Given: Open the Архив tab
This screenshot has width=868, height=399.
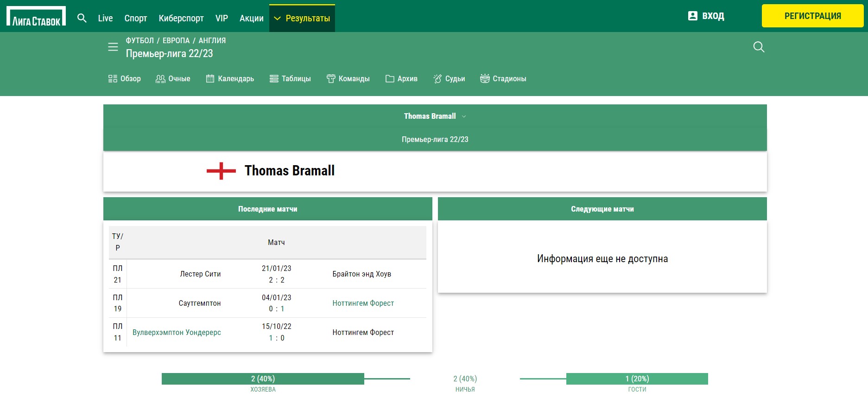Looking at the screenshot, I should coord(401,78).
